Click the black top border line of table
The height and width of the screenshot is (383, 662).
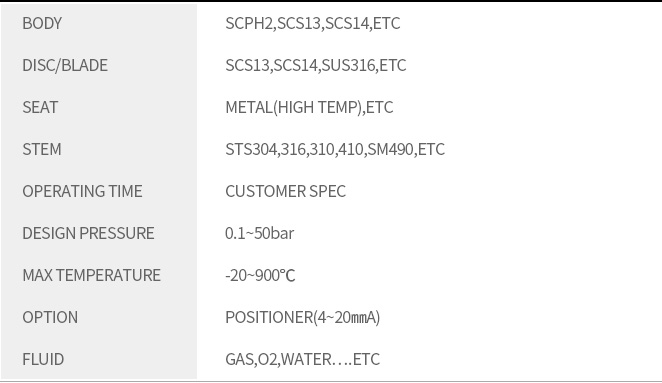[331, 1]
